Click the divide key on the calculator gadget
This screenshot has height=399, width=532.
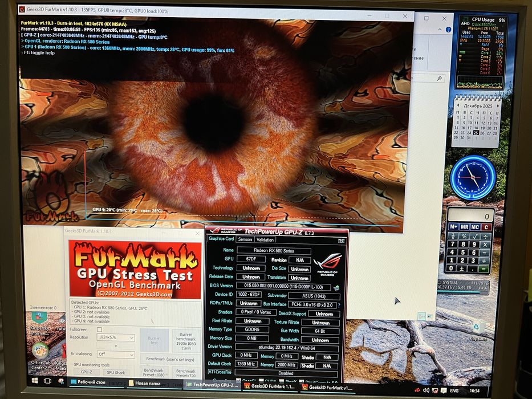[x=486, y=237]
